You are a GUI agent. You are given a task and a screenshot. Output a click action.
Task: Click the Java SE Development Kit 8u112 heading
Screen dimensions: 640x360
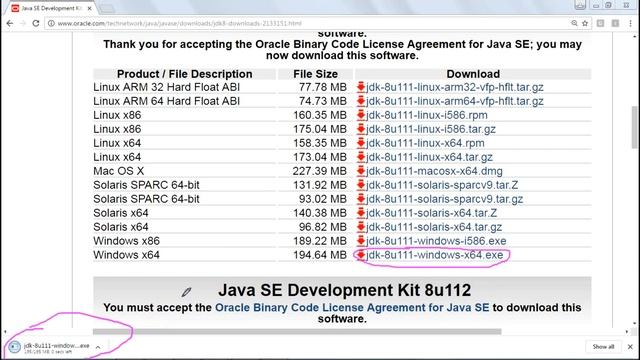pyautogui.click(x=344, y=290)
